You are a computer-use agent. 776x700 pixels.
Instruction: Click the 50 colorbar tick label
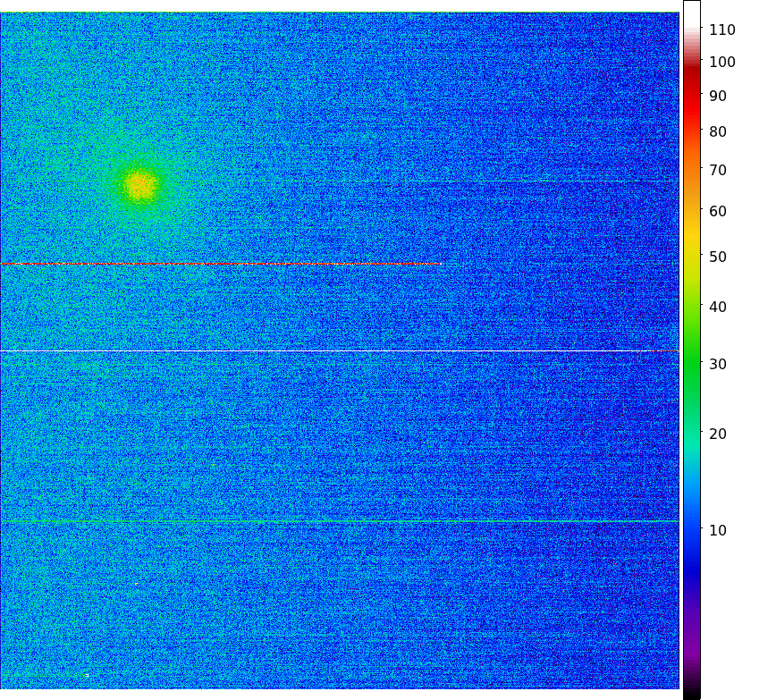coord(717,257)
